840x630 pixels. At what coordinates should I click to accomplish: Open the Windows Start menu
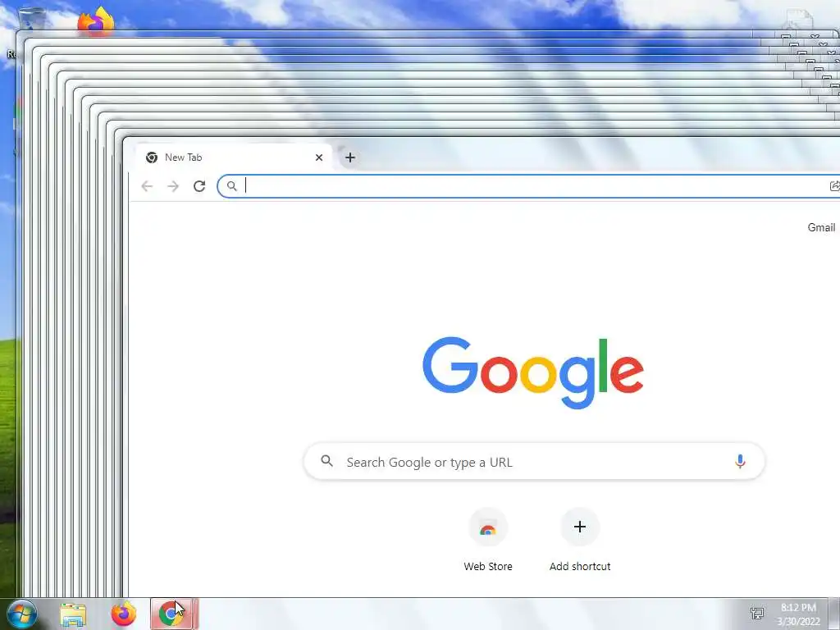(22, 614)
